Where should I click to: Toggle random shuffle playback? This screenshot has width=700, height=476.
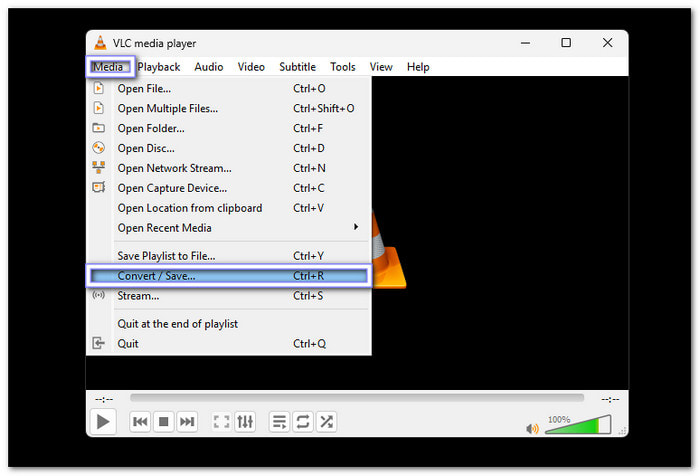pos(326,422)
